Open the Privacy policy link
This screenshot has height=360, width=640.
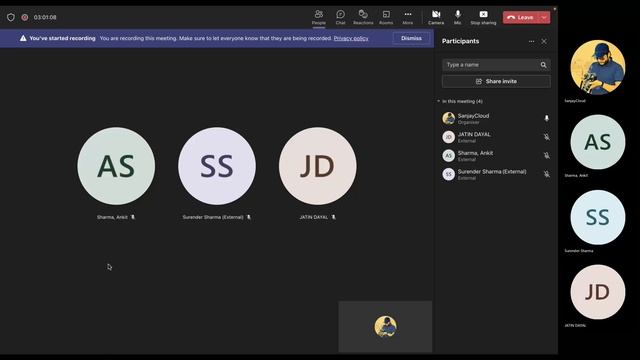[351, 38]
